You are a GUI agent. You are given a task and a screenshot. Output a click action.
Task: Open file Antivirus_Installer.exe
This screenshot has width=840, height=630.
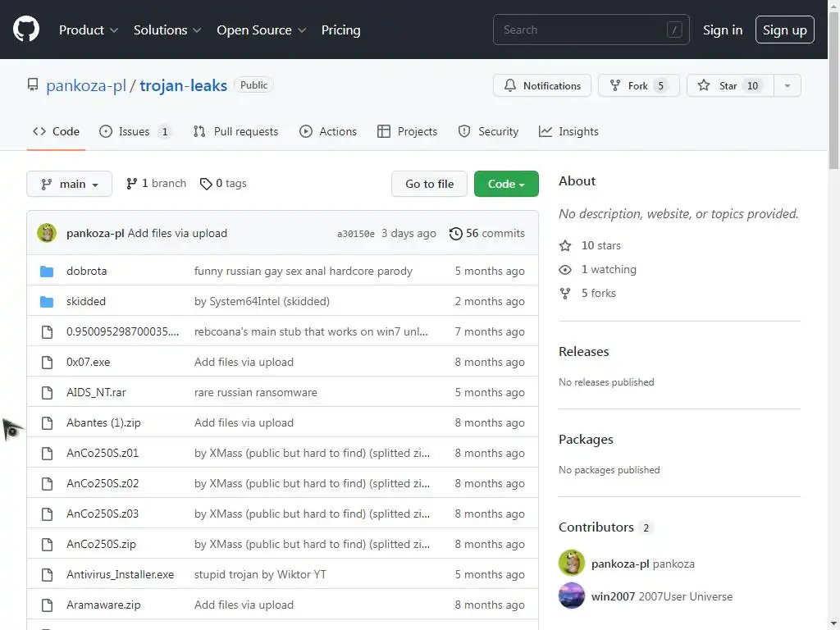tap(120, 575)
